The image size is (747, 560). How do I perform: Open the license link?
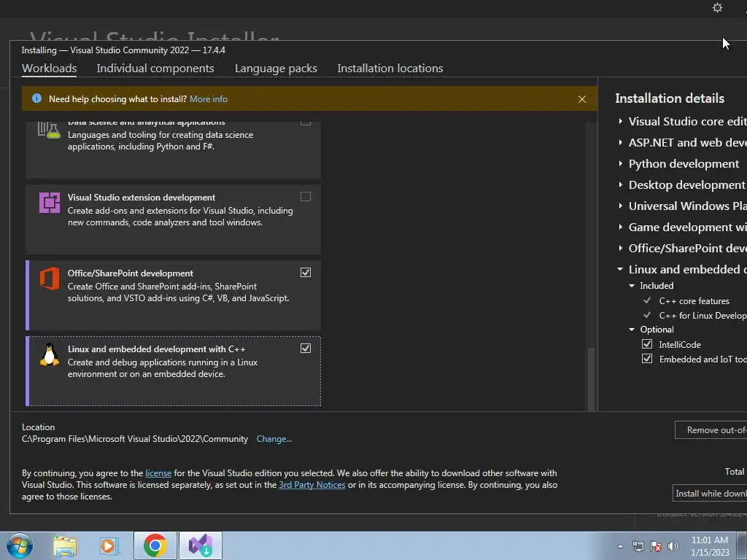click(158, 472)
